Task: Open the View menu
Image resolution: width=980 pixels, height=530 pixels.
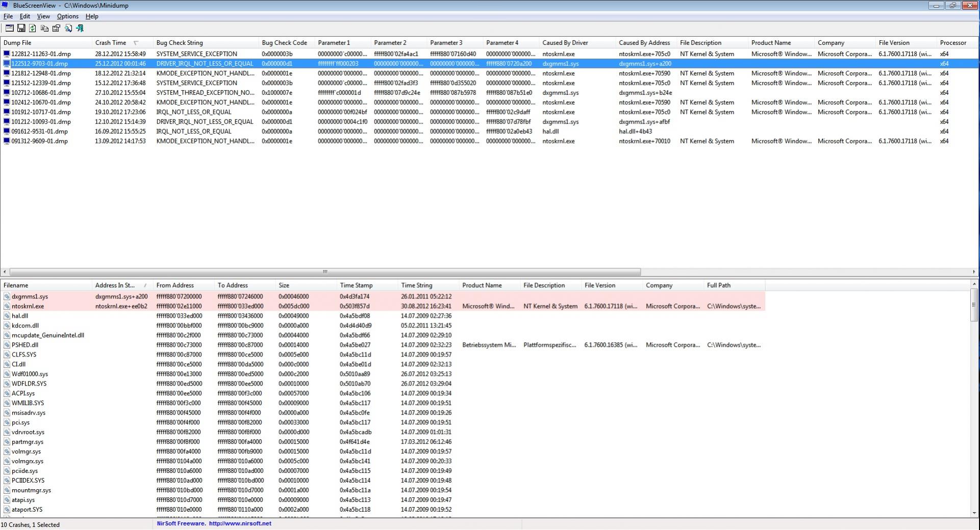Action: [43, 16]
